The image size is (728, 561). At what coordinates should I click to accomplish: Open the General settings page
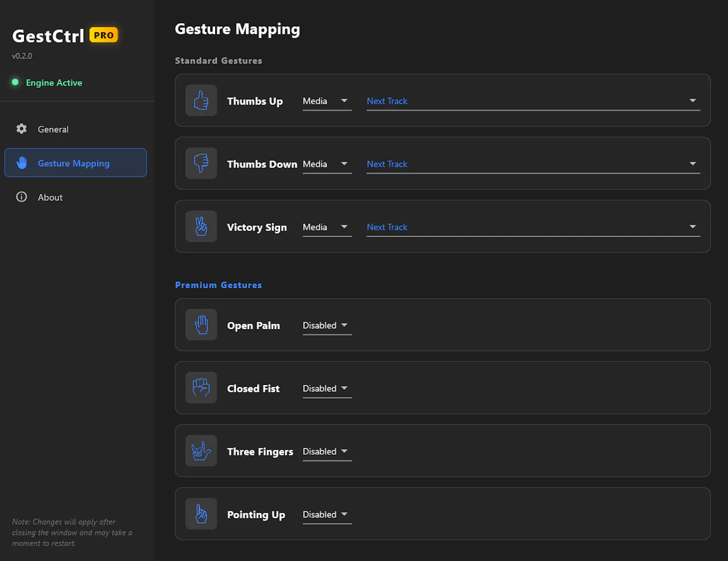tap(76, 129)
